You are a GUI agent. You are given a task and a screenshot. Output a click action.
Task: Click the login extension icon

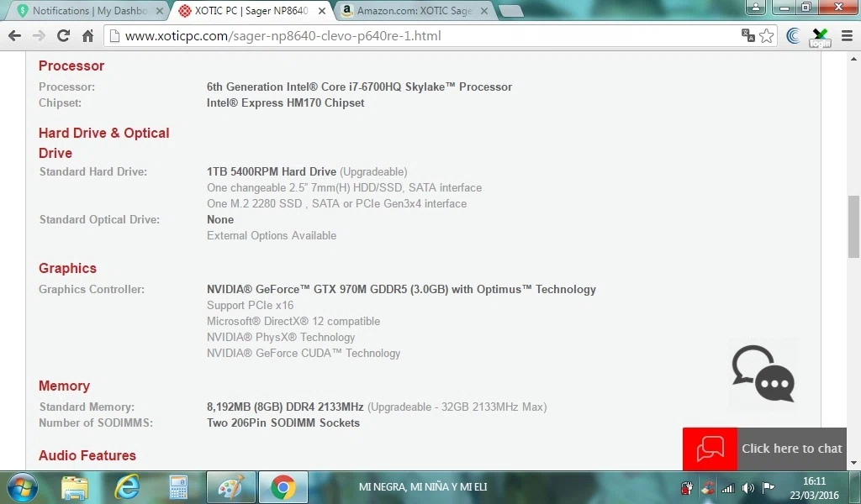tap(820, 37)
